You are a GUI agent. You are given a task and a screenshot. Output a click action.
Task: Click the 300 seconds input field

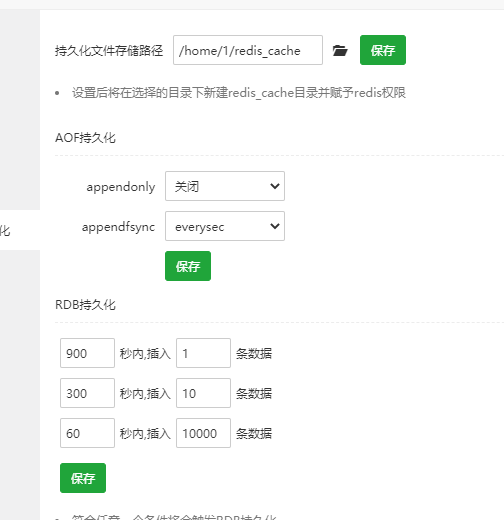click(87, 393)
